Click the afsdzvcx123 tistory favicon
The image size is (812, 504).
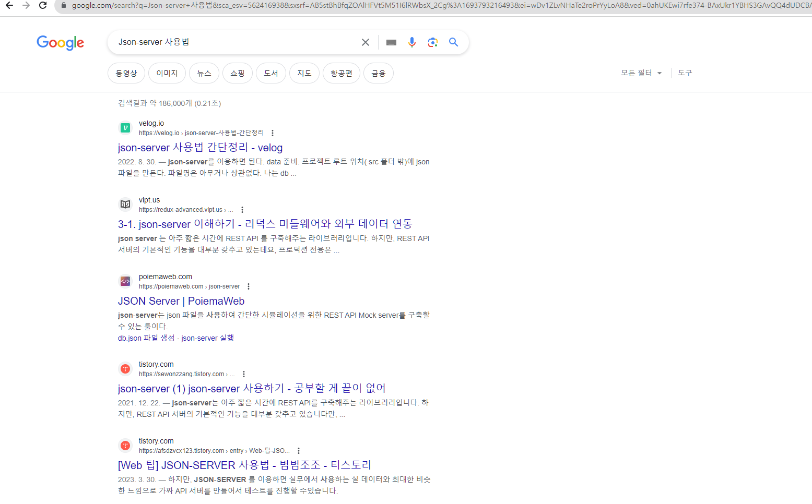click(x=125, y=446)
